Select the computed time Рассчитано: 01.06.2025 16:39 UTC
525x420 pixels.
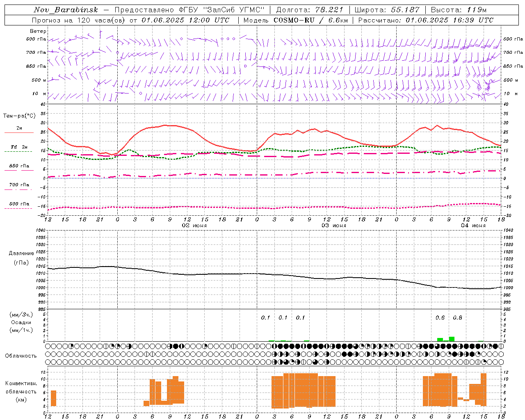pyautogui.click(x=426, y=20)
